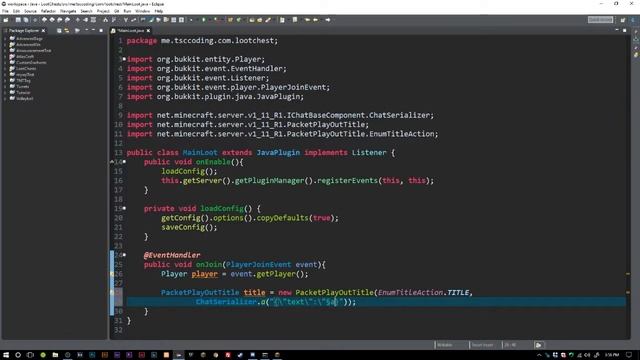The height and width of the screenshot is (360, 640).
Task: Toggle Link with Editor in Package Explorer
Action: pos(67,31)
